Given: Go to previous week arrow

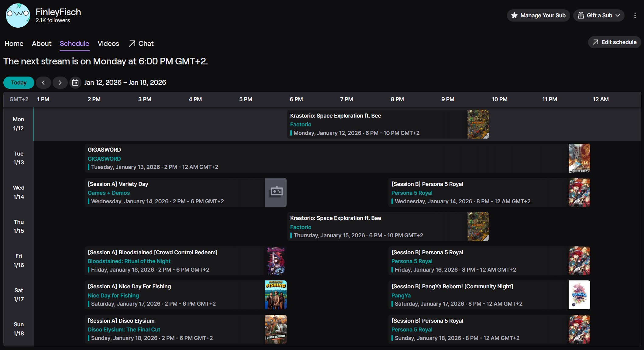Looking at the screenshot, I should 43,83.
